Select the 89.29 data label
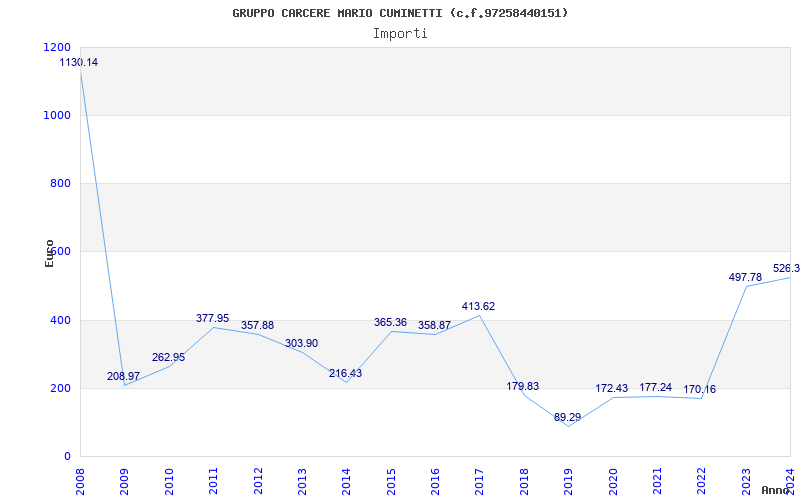This screenshot has width=800, height=500. [x=567, y=417]
